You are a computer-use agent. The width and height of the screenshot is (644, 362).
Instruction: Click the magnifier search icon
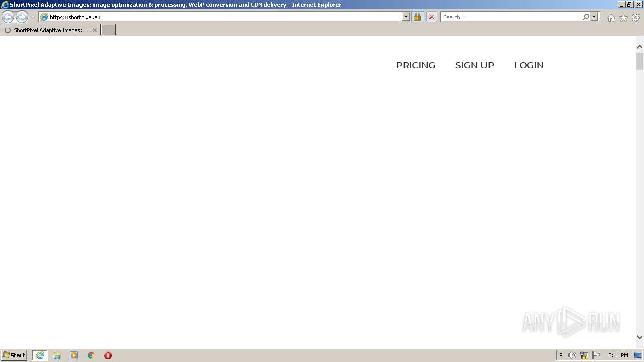[586, 17]
